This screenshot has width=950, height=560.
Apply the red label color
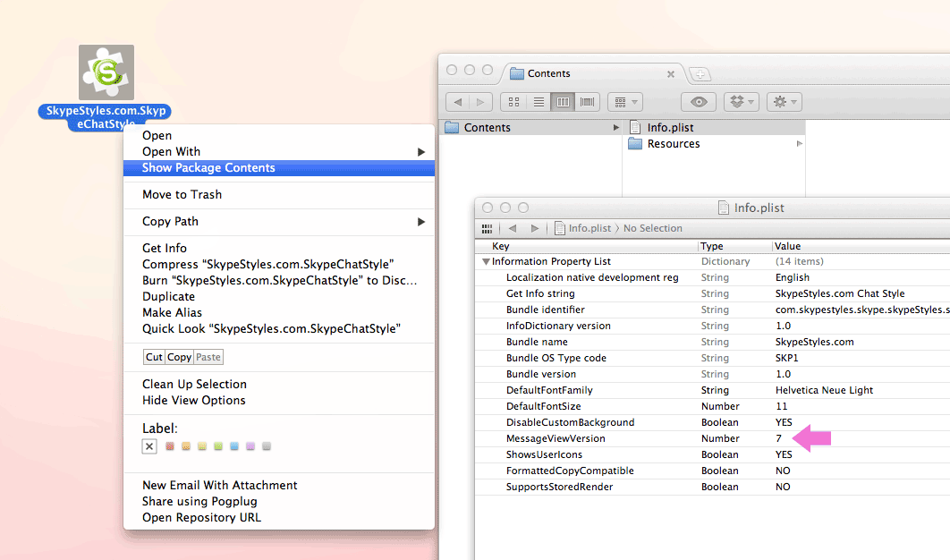pyautogui.click(x=170, y=445)
